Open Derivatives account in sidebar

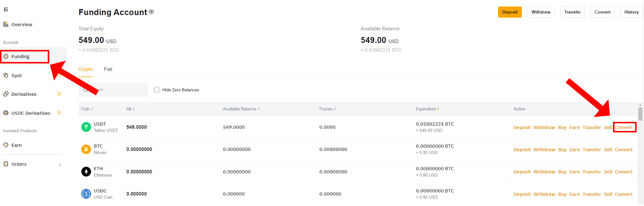click(24, 94)
